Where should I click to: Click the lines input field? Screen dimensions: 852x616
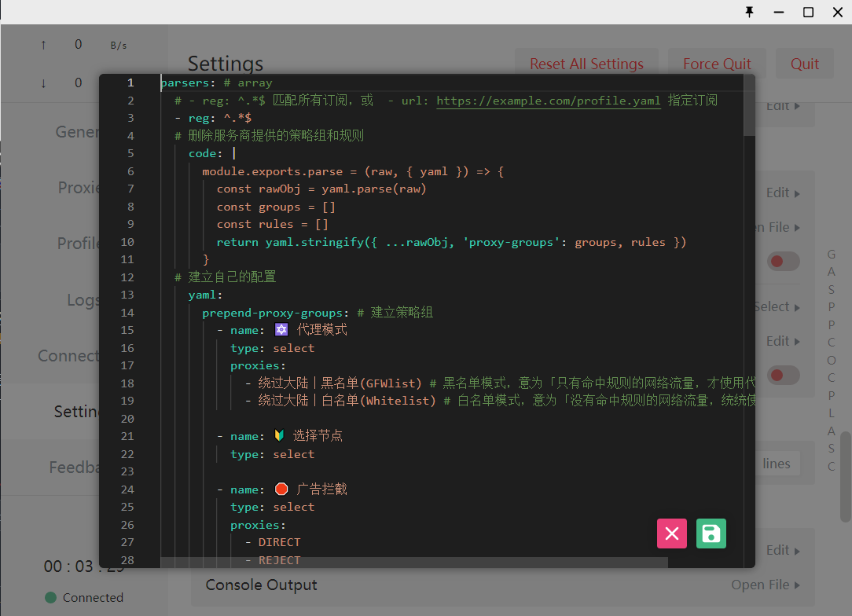(x=777, y=464)
